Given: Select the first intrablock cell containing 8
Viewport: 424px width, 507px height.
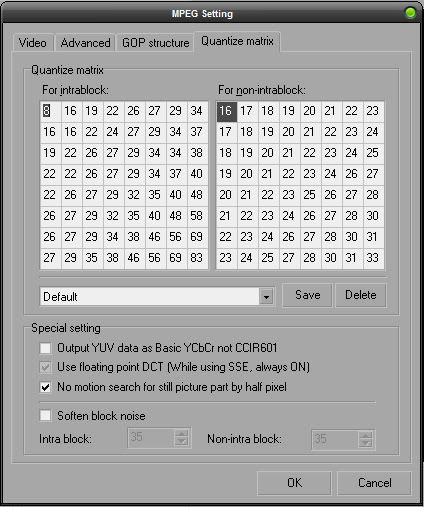Looking at the screenshot, I should coord(50,111).
